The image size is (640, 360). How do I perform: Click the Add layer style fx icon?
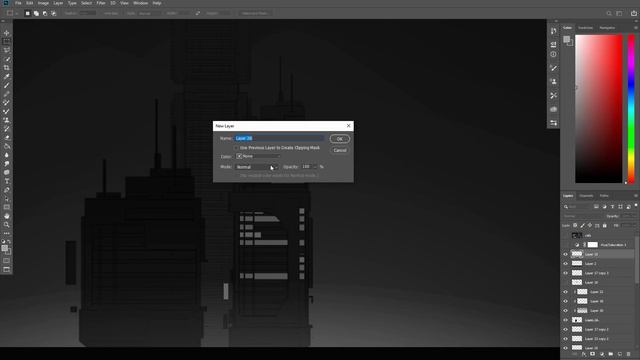click(x=584, y=354)
